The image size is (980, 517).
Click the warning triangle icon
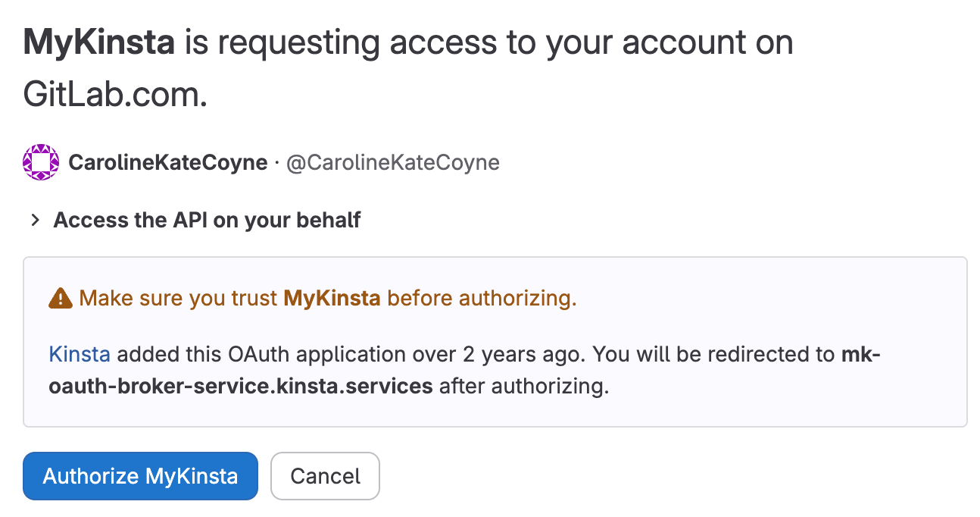(60, 299)
